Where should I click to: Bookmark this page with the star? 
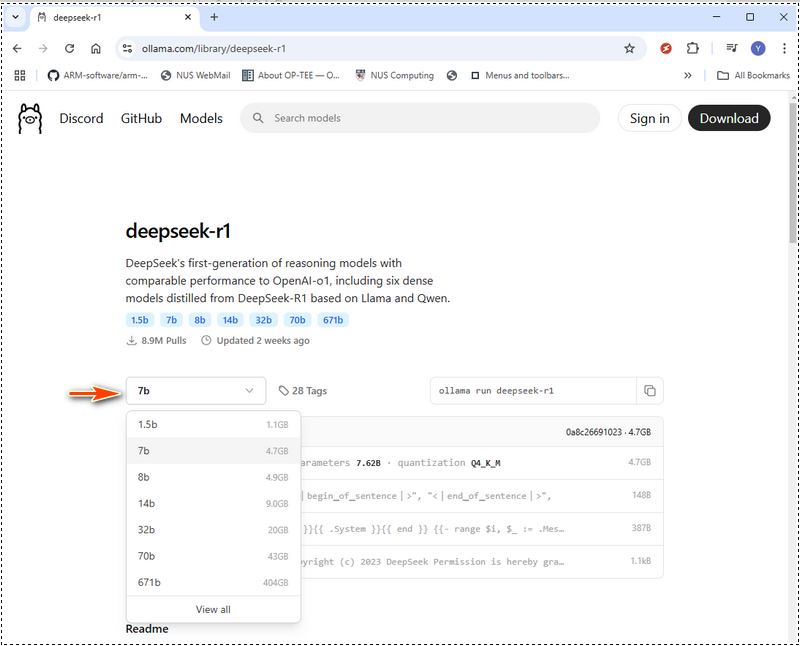630,48
